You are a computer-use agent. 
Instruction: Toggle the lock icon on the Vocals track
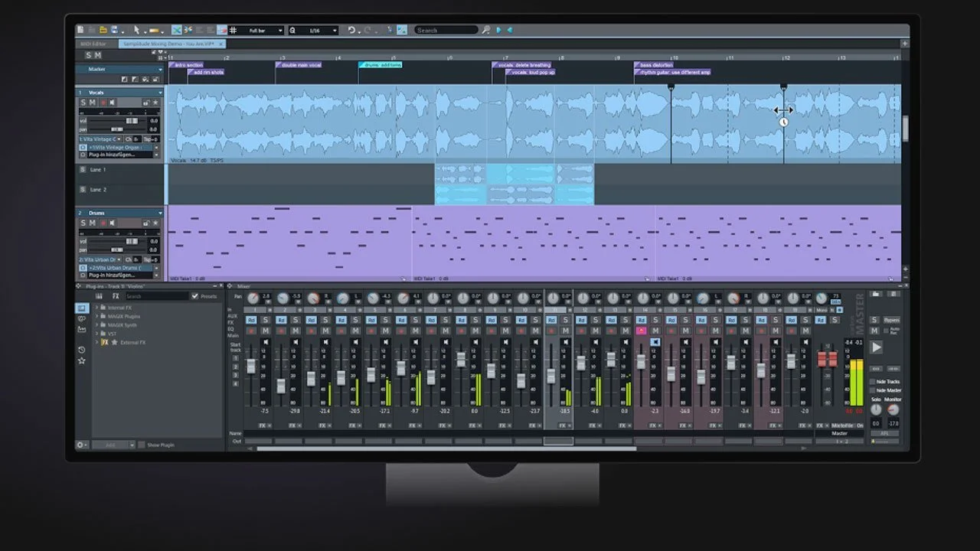pyautogui.click(x=145, y=103)
